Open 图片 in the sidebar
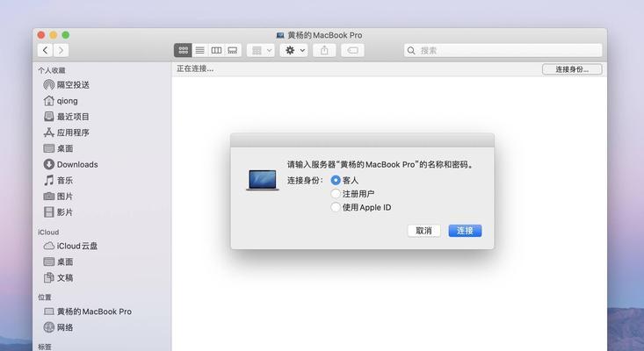 (58, 197)
